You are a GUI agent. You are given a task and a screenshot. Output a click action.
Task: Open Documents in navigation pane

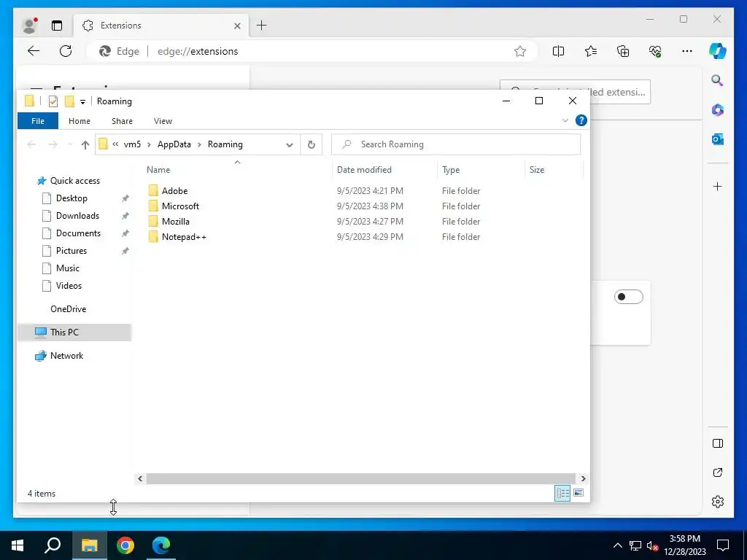78,233
